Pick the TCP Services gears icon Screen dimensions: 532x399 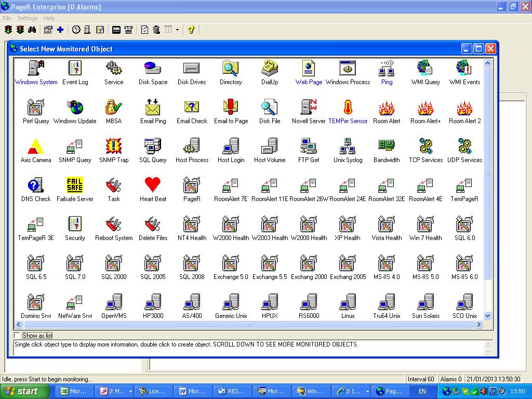click(x=425, y=146)
